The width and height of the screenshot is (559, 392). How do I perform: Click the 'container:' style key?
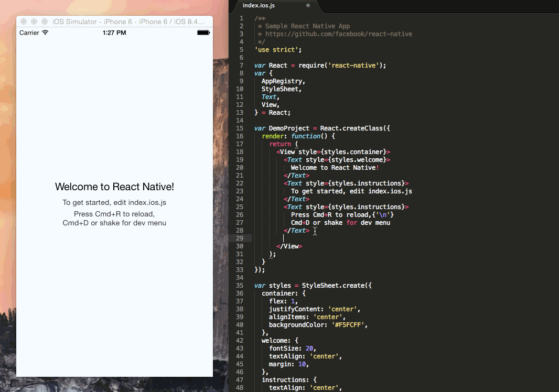coord(280,293)
